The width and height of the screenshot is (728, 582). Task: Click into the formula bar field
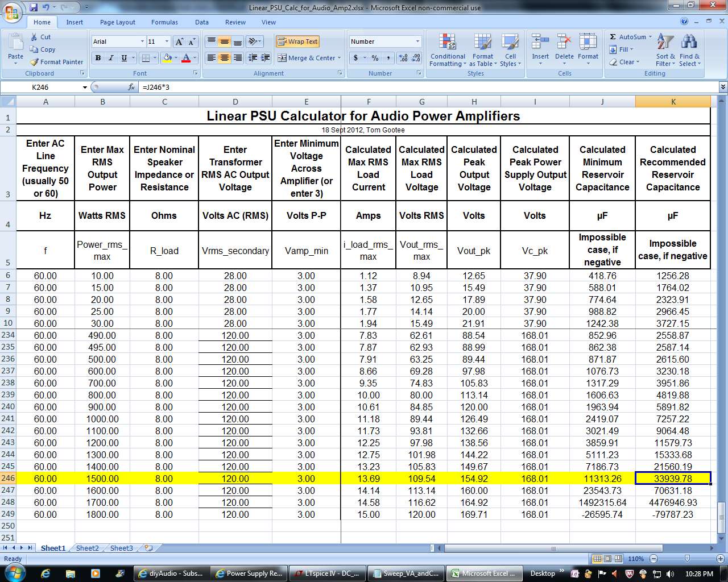429,88
